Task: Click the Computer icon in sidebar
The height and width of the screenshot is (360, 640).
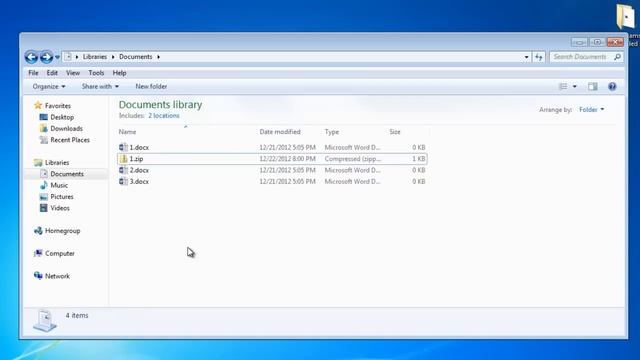Action: pyautogui.click(x=38, y=253)
